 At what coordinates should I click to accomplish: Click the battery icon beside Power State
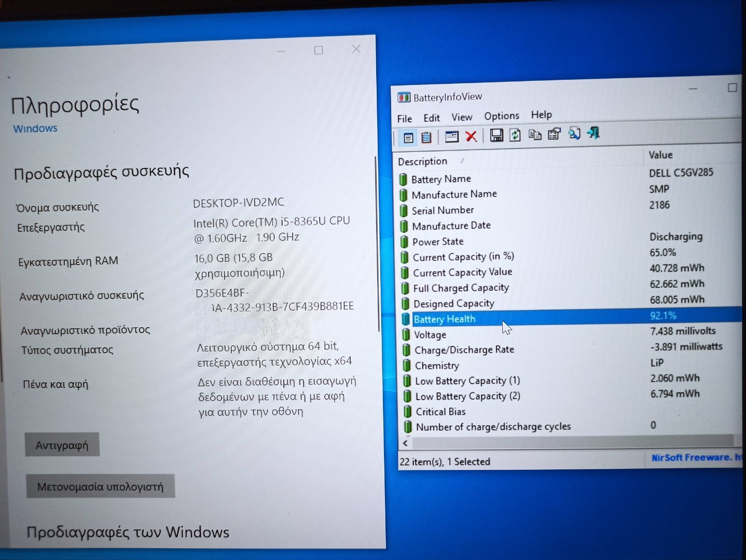click(x=405, y=242)
